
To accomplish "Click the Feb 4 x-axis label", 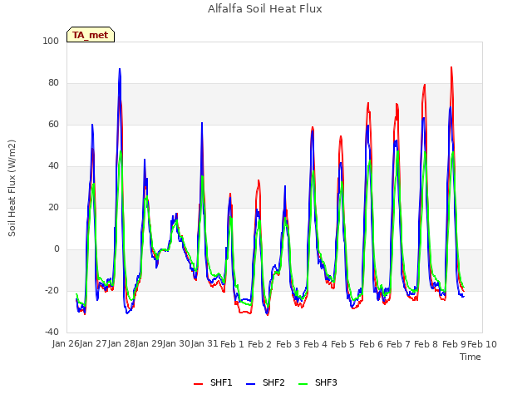I will point(315,344).
